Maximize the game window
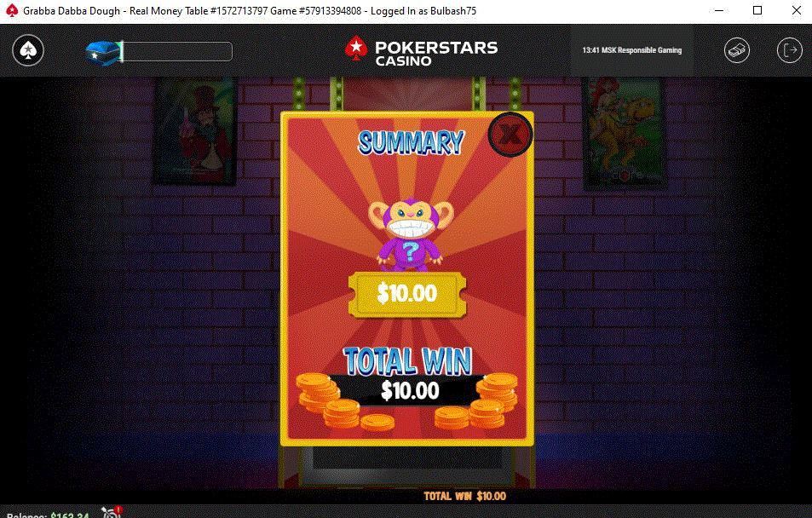The height and width of the screenshot is (518, 812). [x=757, y=10]
